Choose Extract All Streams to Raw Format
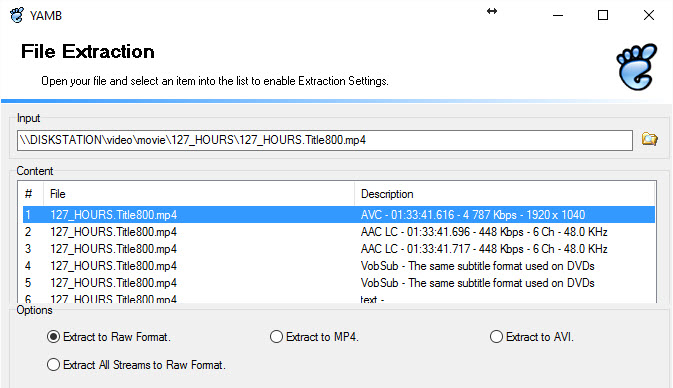This screenshot has width=673, height=388. click(x=136, y=365)
